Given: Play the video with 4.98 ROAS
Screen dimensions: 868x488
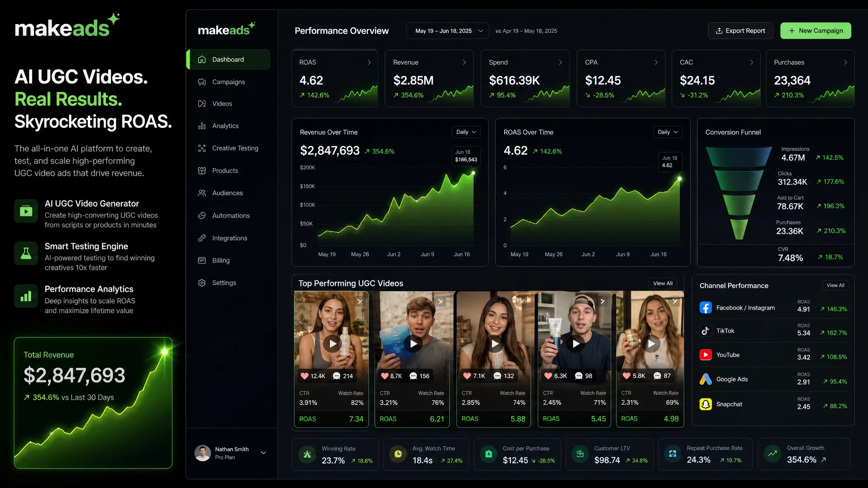Looking at the screenshot, I should pyautogui.click(x=651, y=344).
